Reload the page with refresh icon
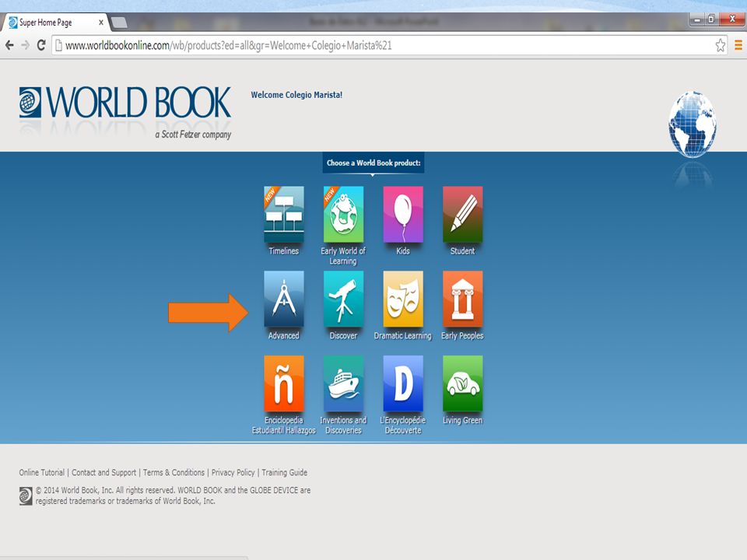 (x=41, y=45)
